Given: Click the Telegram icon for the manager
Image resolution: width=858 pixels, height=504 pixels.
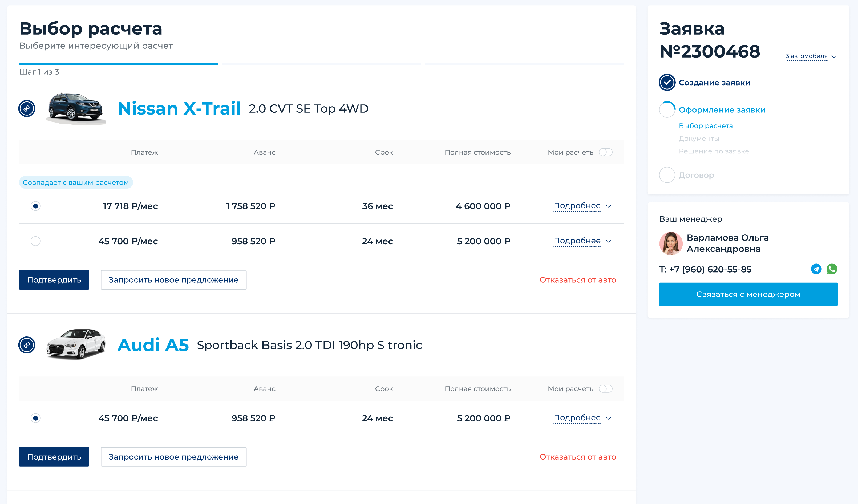Looking at the screenshot, I should [816, 269].
